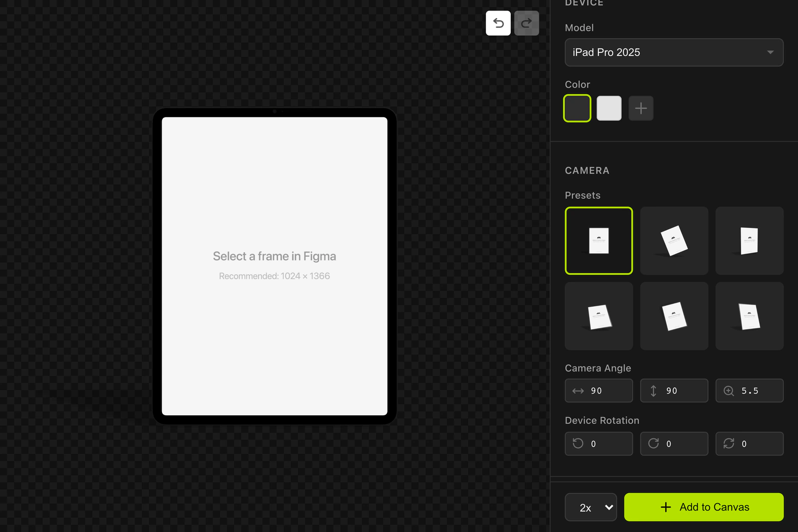Select the dark device color swatch
The width and height of the screenshot is (798, 532).
[577, 108]
